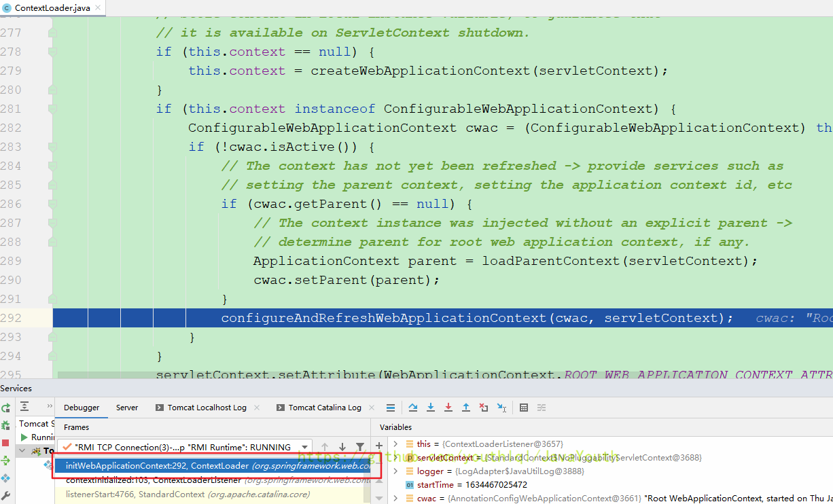Click the Step Into icon
The image size is (833, 504).
click(431, 408)
